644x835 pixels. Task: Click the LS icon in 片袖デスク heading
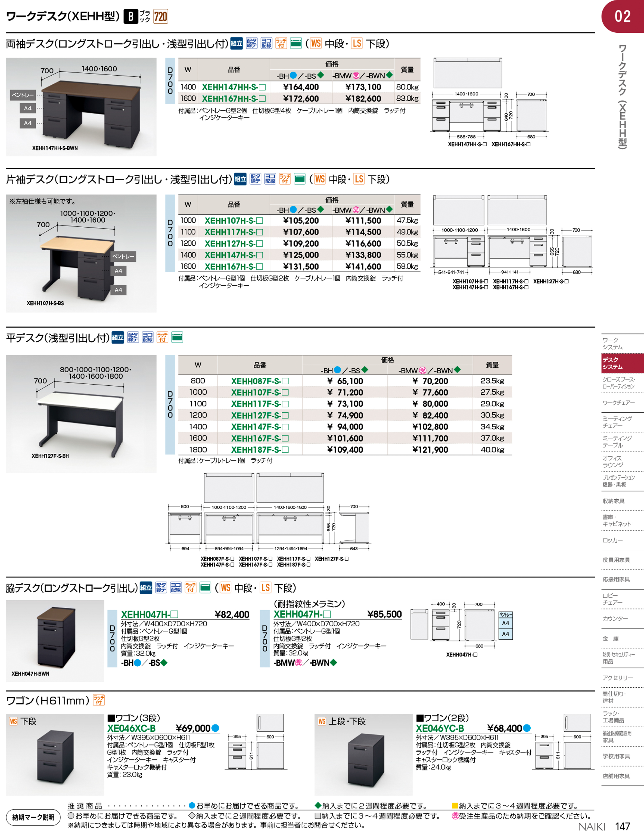point(359,179)
